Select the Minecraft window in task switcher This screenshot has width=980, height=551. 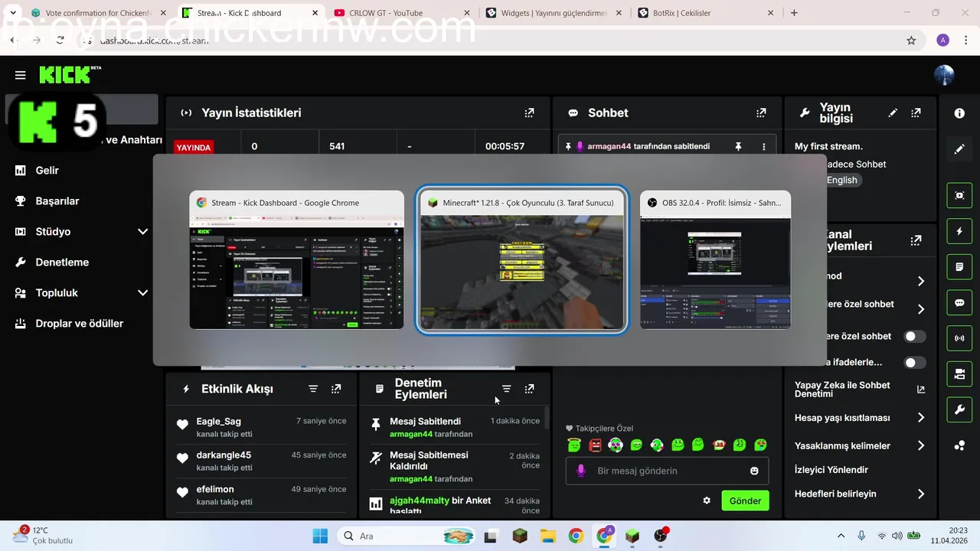click(x=522, y=260)
